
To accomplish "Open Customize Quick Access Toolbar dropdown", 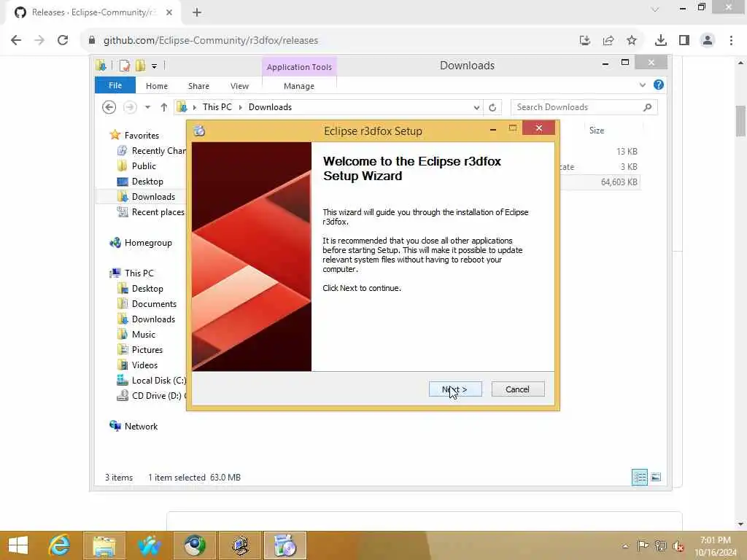I will click(x=155, y=66).
